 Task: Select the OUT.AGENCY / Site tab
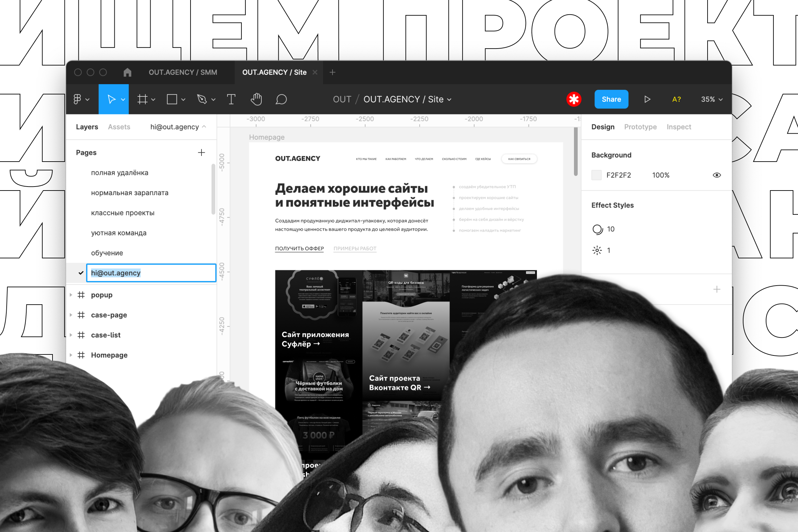[275, 72]
